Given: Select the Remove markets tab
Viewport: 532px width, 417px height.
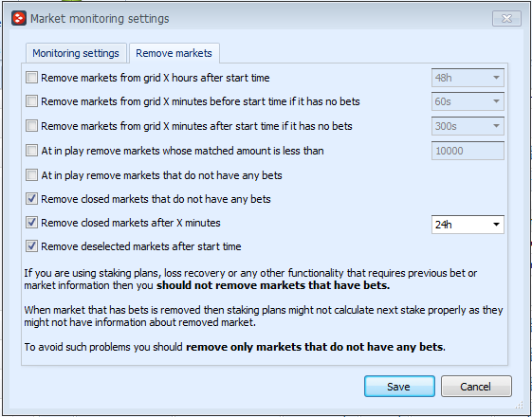Looking at the screenshot, I should (174, 53).
